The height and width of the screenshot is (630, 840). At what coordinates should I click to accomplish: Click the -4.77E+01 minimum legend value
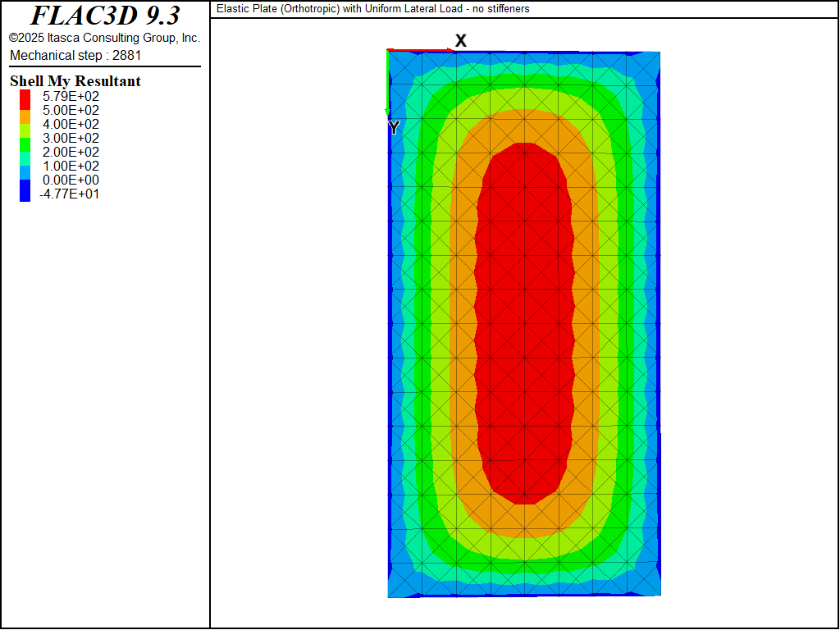point(69,194)
